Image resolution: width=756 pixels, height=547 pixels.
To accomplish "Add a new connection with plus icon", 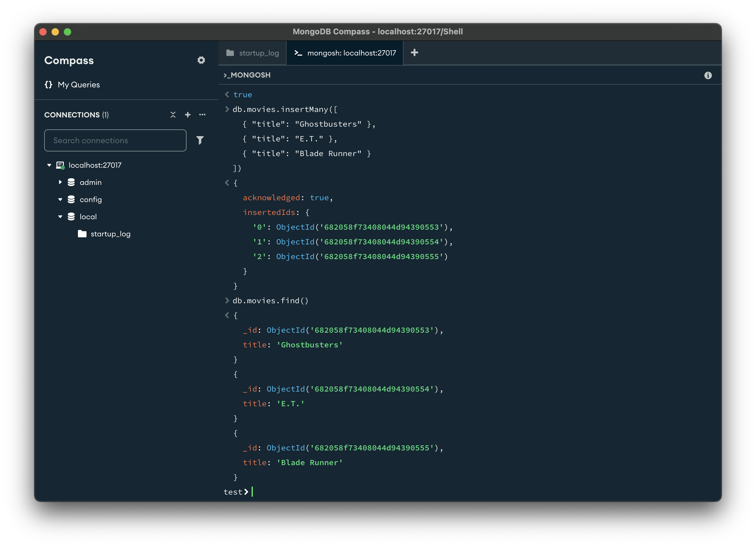I will pyautogui.click(x=188, y=115).
